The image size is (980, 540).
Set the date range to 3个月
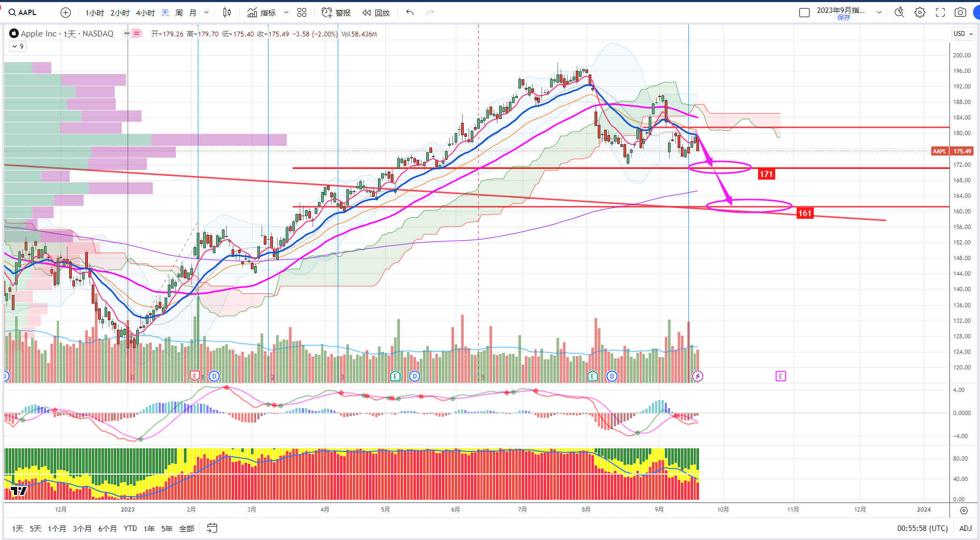(x=82, y=528)
